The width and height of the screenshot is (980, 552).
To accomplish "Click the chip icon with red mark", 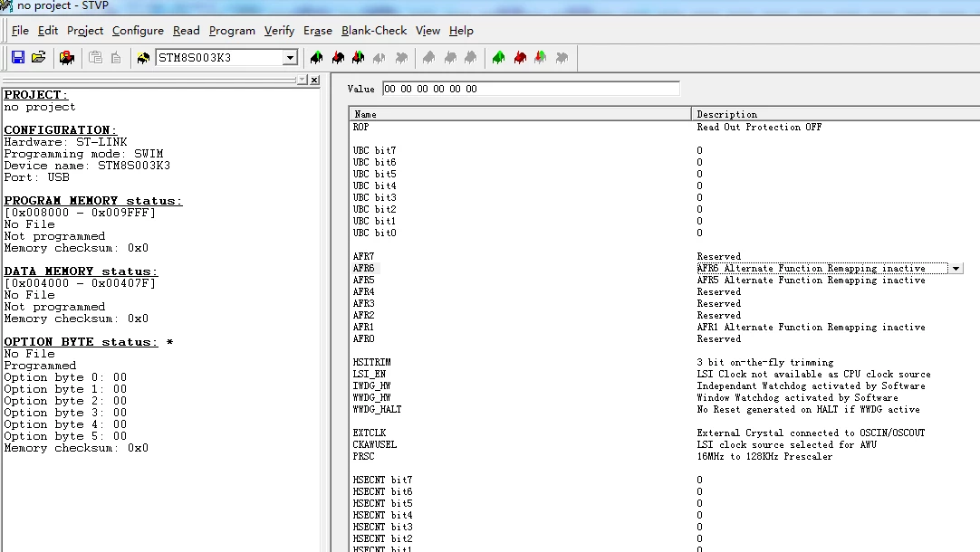I will pyautogui.click(x=67, y=58).
